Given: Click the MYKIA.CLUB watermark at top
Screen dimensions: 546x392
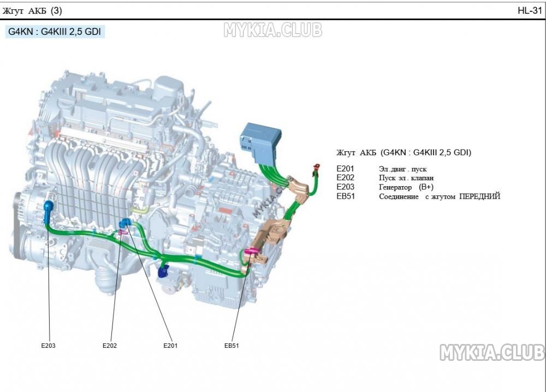Looking at the screenshot, I should click(272, 30).
